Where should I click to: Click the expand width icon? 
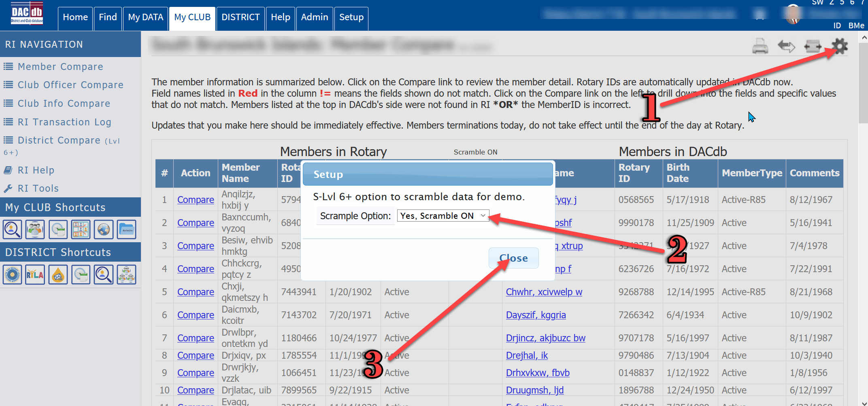coord(813,46)
